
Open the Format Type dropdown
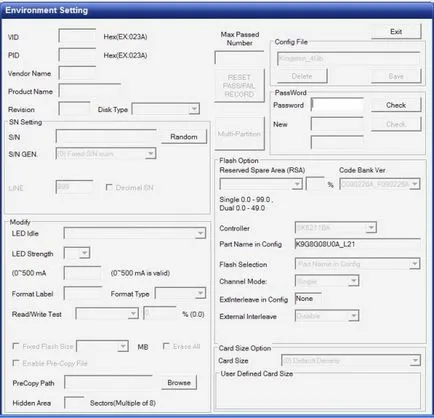click(x=180, y=293)
